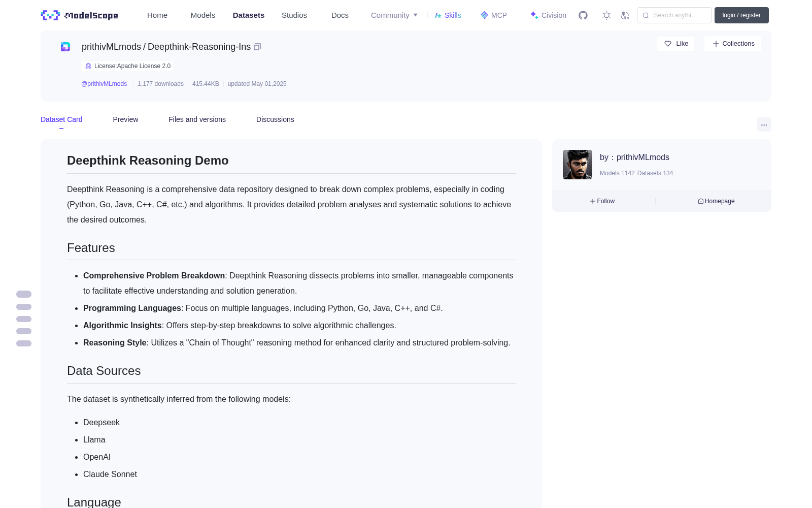Click the Apache License 2.0 tag

pyautogui.click(x=127, y=66)
